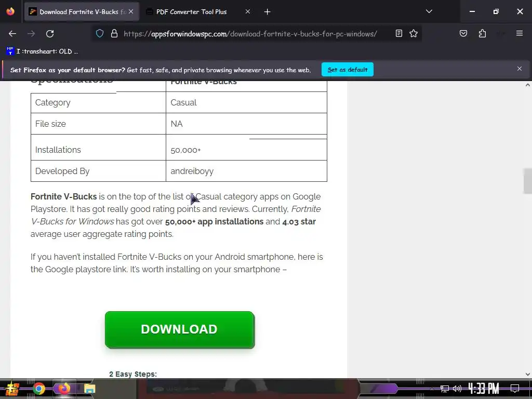Open the notification center icon
The width and height of the screenshot is (532, 399).
coord(515,389)
